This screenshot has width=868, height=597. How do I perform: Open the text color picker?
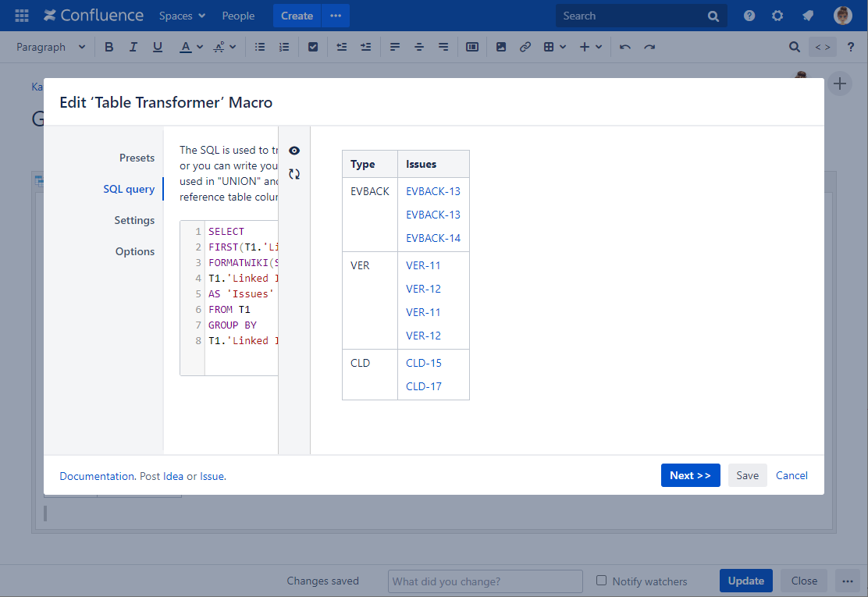(x=191, y=47)
